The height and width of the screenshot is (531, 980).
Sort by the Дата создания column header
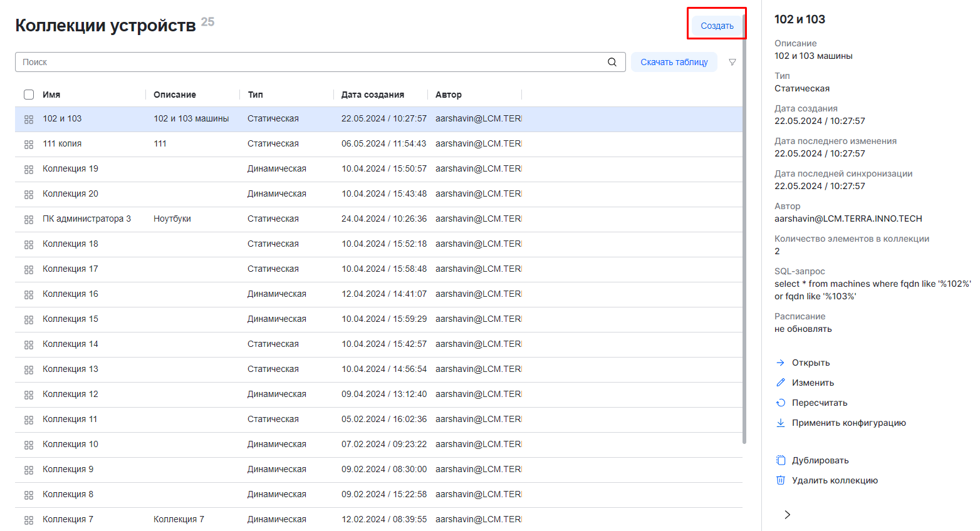[372, 95]
